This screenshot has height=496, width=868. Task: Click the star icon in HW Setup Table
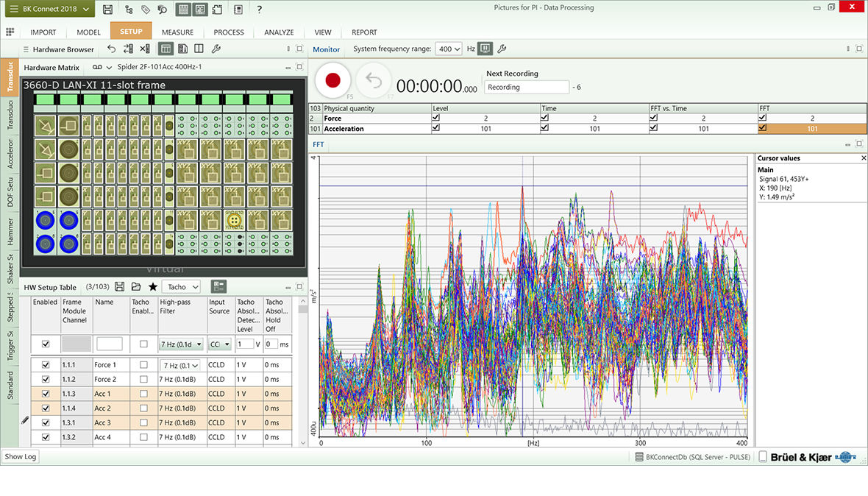(x=153, y=287)
